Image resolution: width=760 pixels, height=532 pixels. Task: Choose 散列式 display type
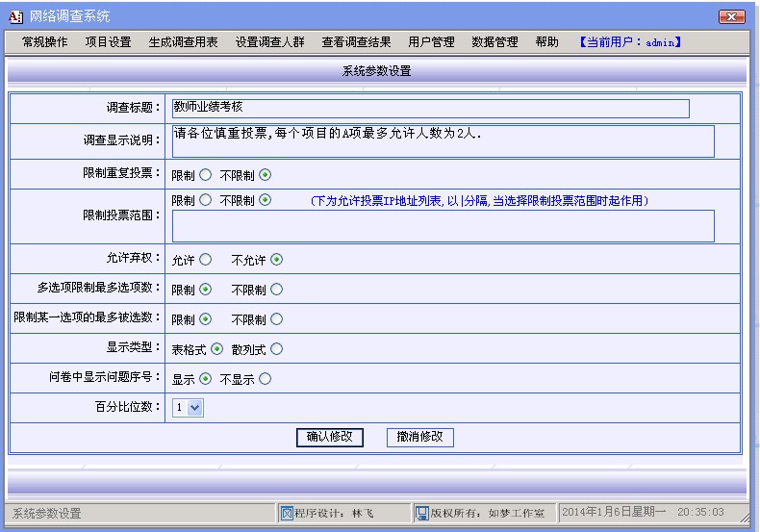point(277,349)
